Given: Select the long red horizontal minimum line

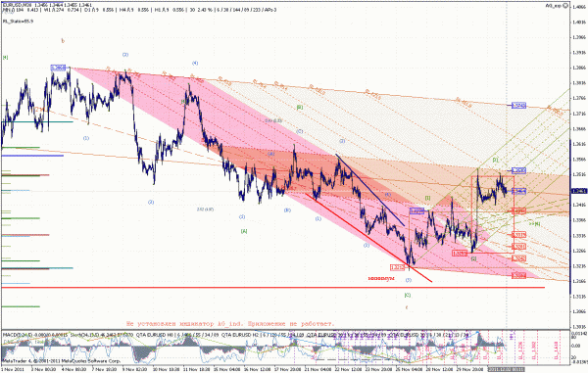Looking at the screenshot, I should point(273,288).
